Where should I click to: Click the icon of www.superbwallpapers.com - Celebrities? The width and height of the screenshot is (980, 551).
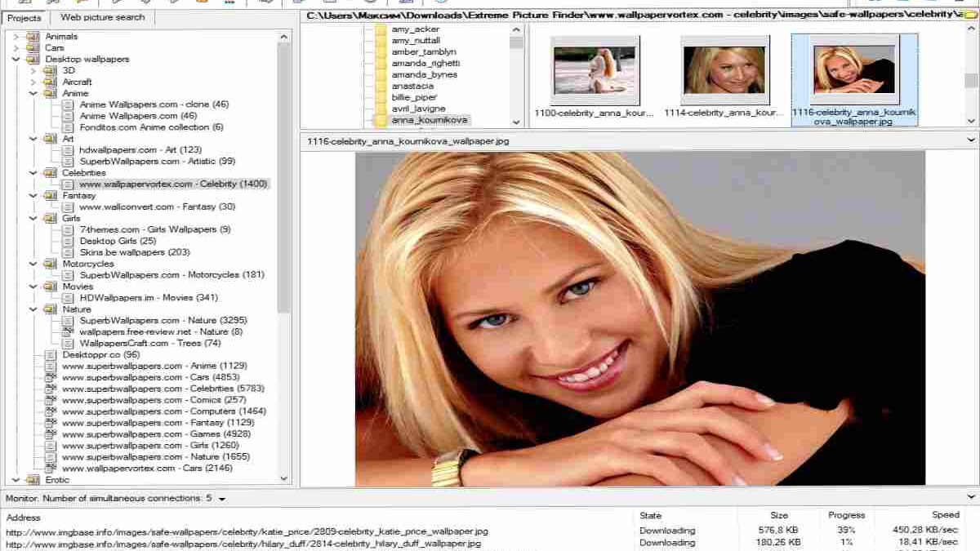[51, 389]
